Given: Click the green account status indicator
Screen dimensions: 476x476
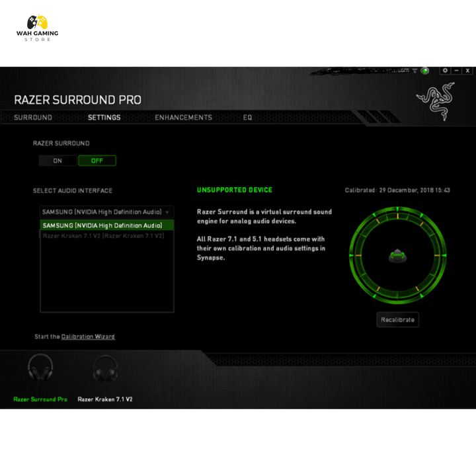Looking at the screenshot, I should 424,71.
